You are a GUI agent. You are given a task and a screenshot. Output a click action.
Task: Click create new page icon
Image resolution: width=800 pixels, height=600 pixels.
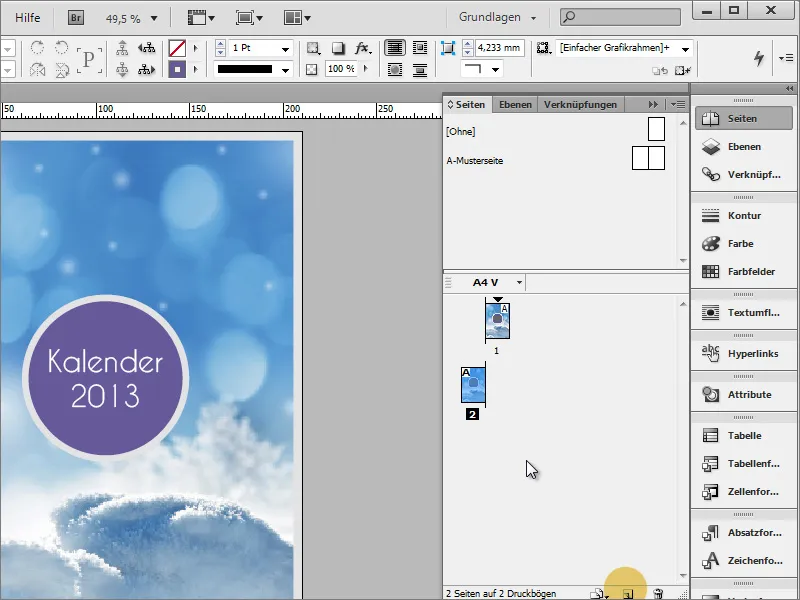click(x=628, y=594)
